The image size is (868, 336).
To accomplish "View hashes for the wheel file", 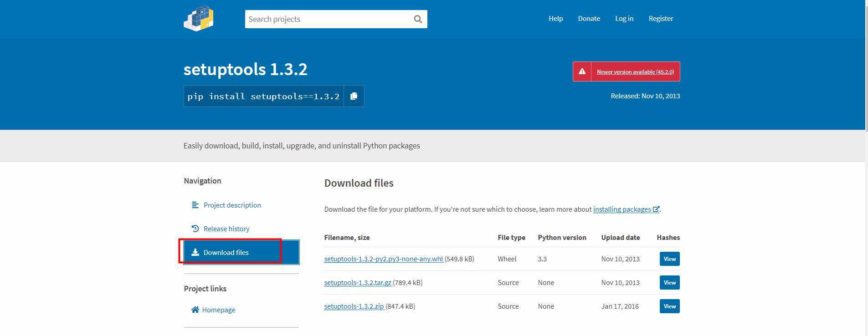I will 670,259.
